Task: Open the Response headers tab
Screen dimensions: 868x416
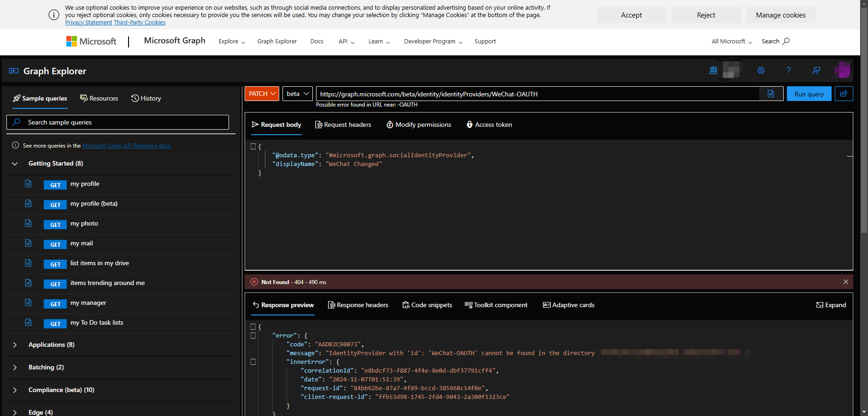Action: 358,305
